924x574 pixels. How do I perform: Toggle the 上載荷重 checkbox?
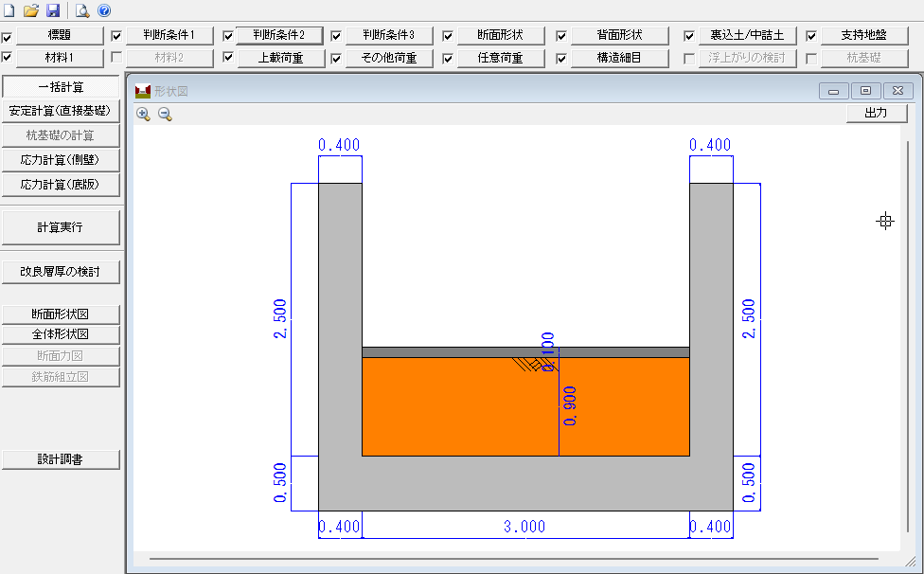point(227,58)
